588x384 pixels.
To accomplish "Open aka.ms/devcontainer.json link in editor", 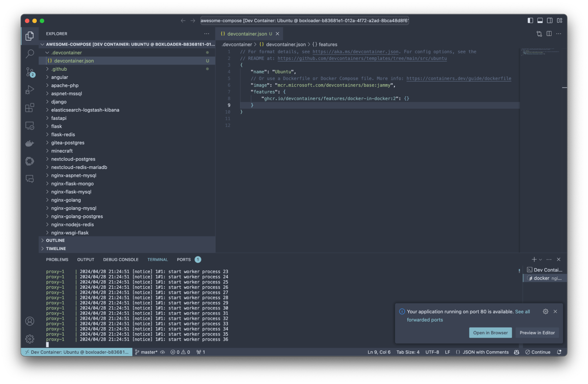I will pos(355,52).
